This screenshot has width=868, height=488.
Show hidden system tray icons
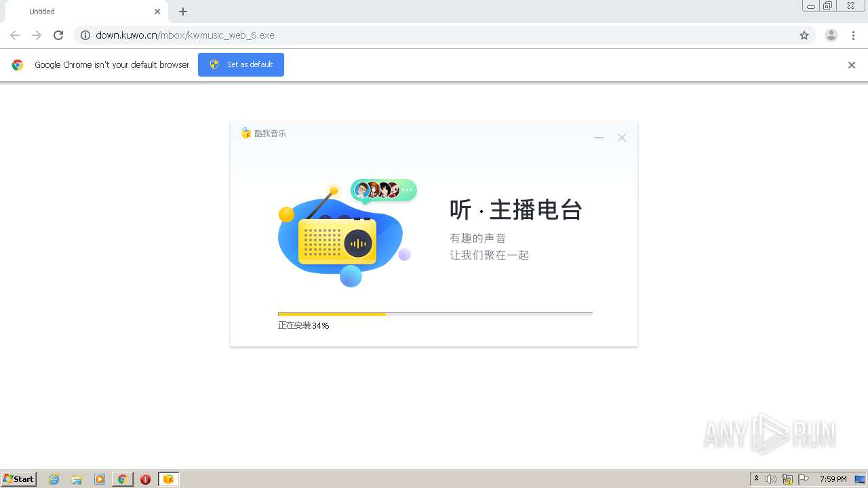(756, 479)
